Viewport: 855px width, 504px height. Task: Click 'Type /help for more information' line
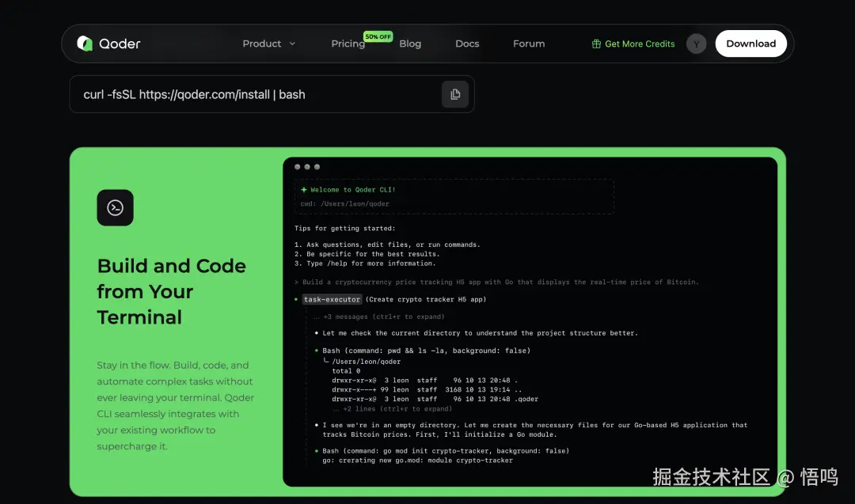tap(365, 263)
